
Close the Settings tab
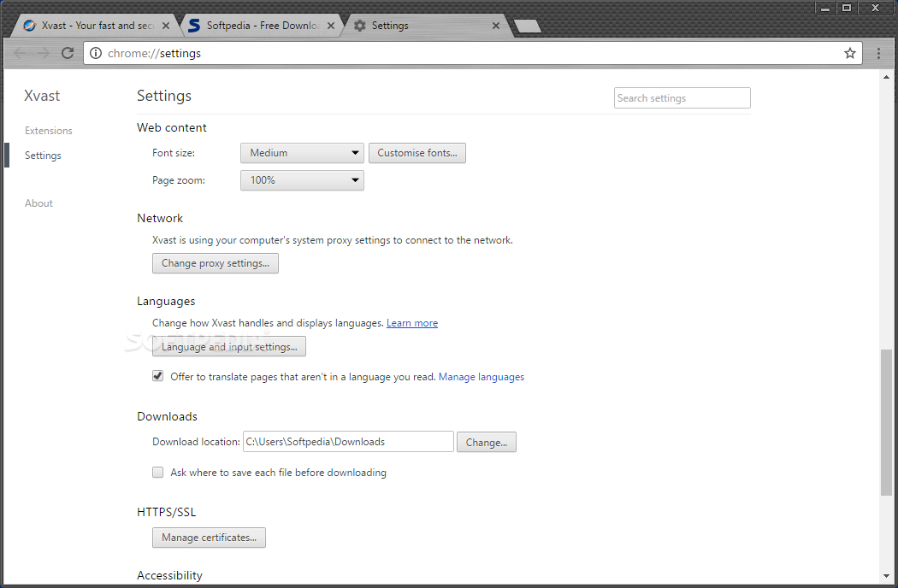pyautogui.click(x=496, y=26)
